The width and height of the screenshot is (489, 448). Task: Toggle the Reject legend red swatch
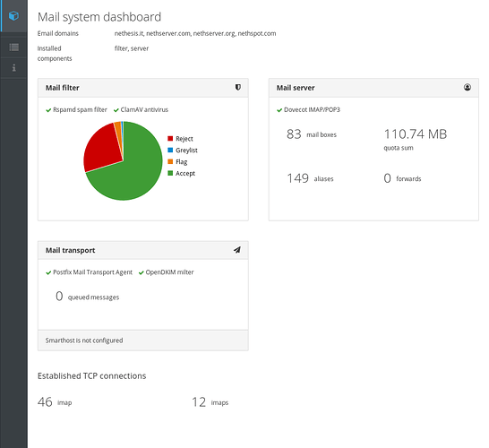click(x=170, y=139)
